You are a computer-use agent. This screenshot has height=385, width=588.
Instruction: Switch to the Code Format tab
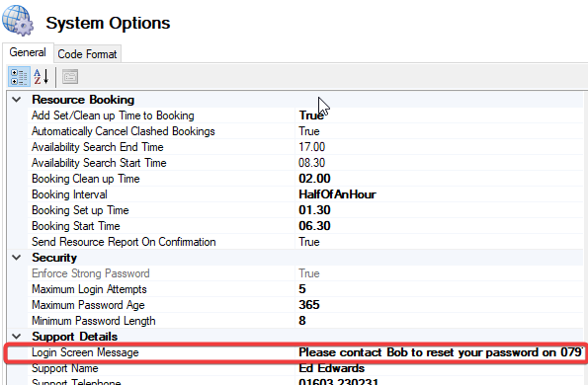pos(87,54)
